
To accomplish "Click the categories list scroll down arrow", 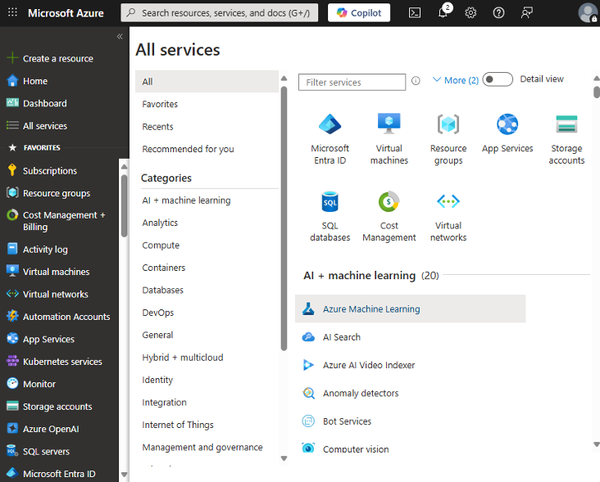I will (x=284, y=458).
